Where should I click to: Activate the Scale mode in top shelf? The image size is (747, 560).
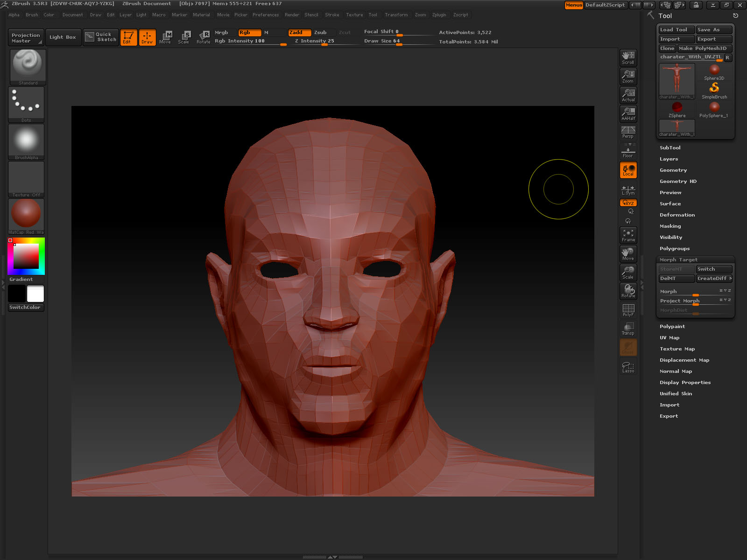184,37
